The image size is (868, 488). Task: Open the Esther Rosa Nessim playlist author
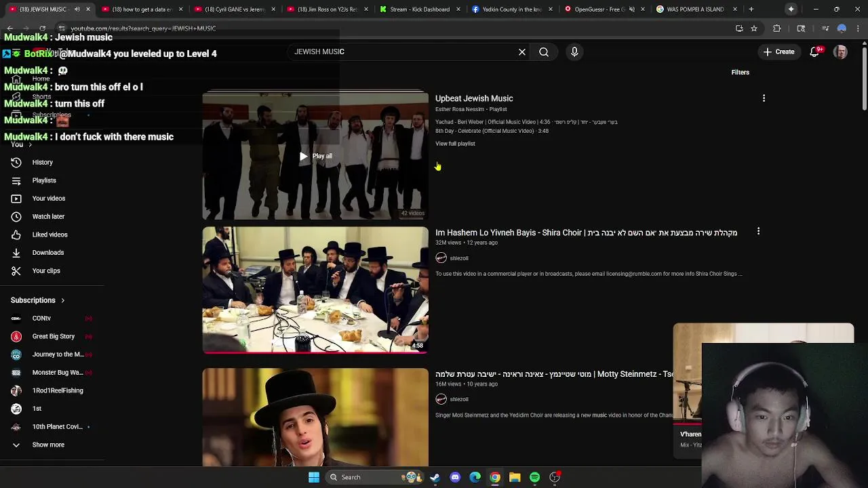click(x=460, y=109)
